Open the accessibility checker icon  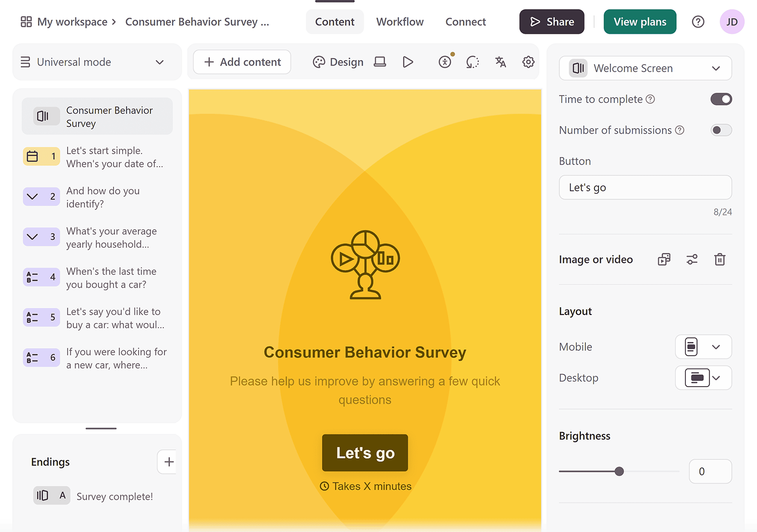(x=445, y=62)
